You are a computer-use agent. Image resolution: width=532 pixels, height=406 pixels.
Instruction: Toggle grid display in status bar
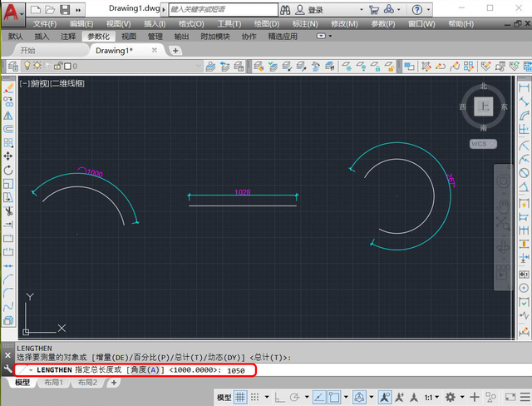click(240, 397)
